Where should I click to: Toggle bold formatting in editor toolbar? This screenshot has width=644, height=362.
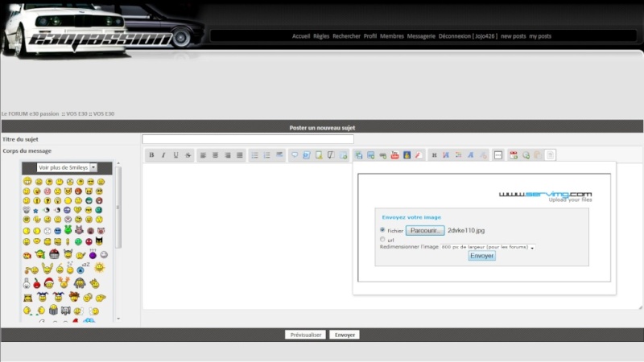click(x=151, y=154)
